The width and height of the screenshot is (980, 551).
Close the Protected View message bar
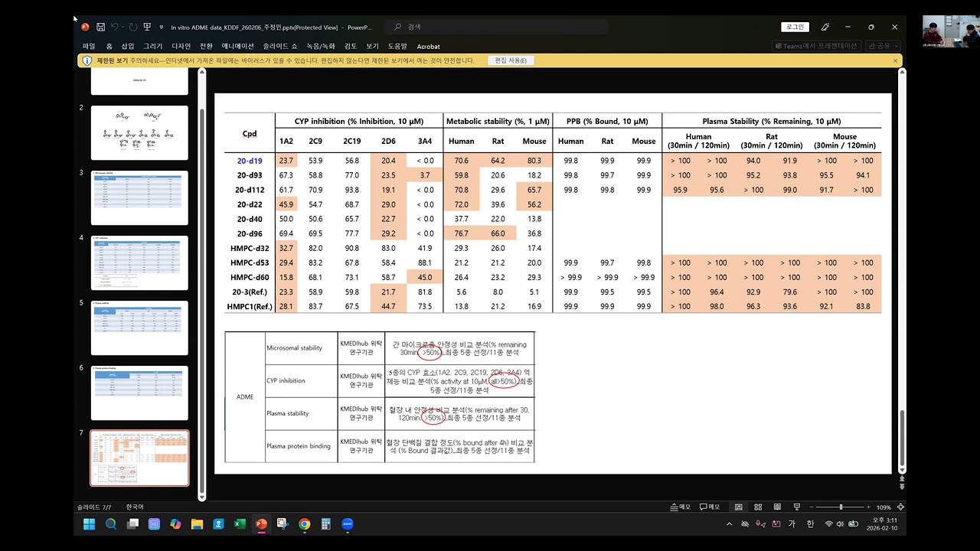[895, 60]
